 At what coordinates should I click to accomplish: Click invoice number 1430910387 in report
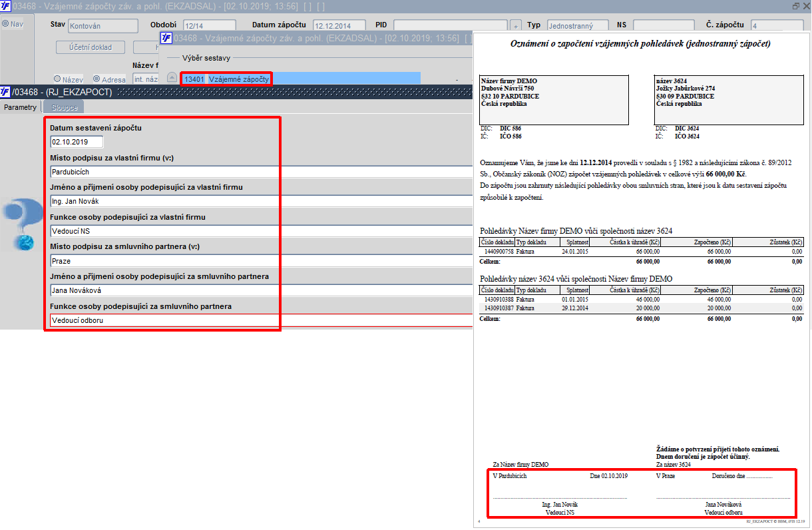tap(499, 308)
